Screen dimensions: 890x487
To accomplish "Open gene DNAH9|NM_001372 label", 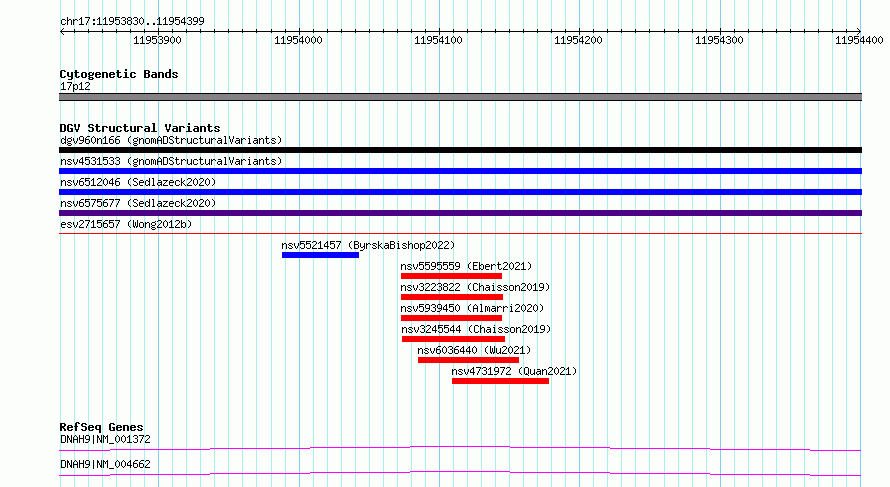I will [105, 439].
